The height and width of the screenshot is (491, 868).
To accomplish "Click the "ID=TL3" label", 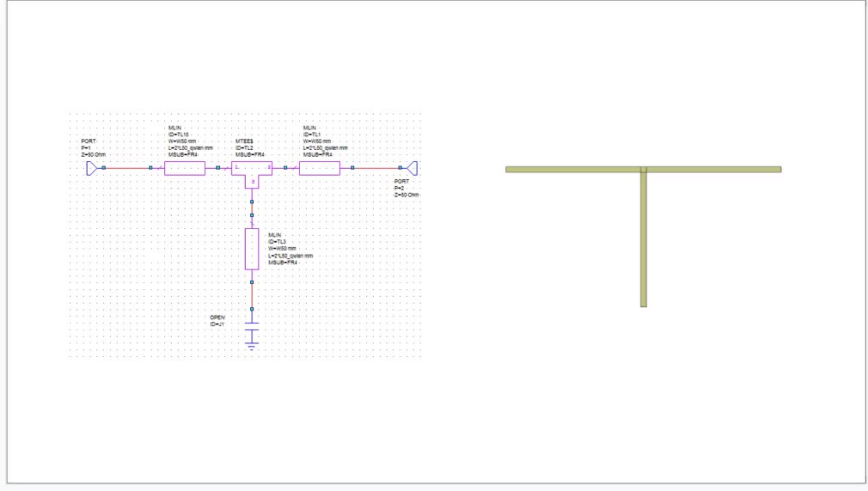I will click(277, 242).
